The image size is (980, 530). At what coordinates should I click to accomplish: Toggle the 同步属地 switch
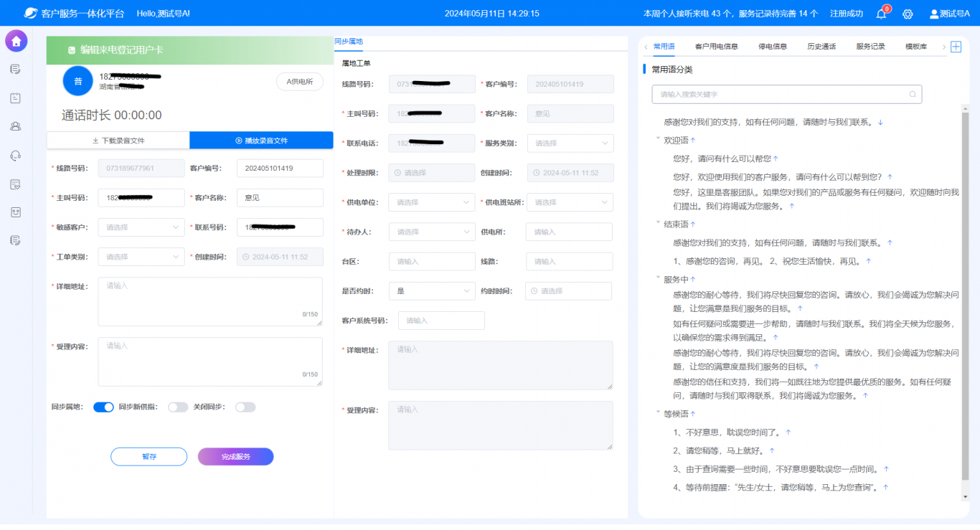pos(103,407)
